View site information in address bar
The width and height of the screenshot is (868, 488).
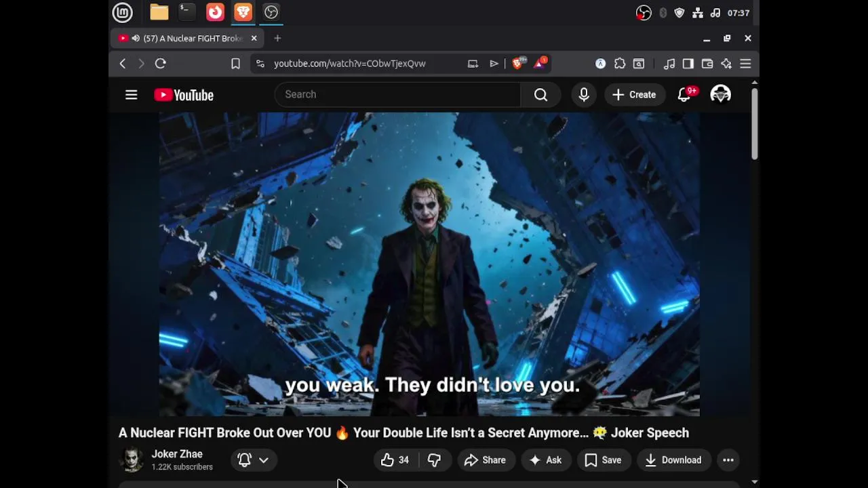pos(260,64)
